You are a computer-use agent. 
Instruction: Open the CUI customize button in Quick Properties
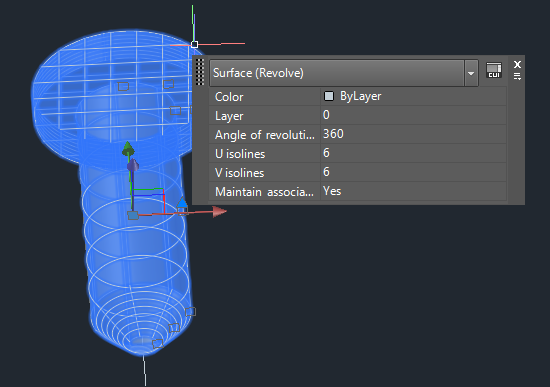[494, 70]
